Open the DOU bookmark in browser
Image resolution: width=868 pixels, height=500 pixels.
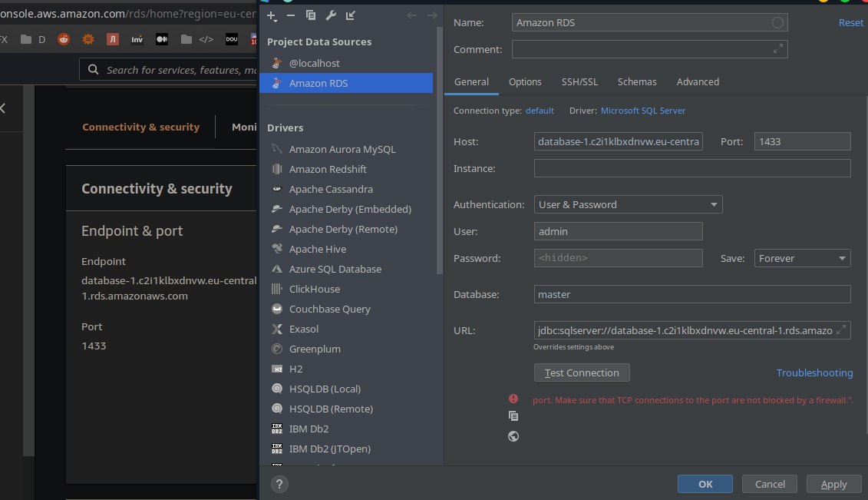(232, 39)
